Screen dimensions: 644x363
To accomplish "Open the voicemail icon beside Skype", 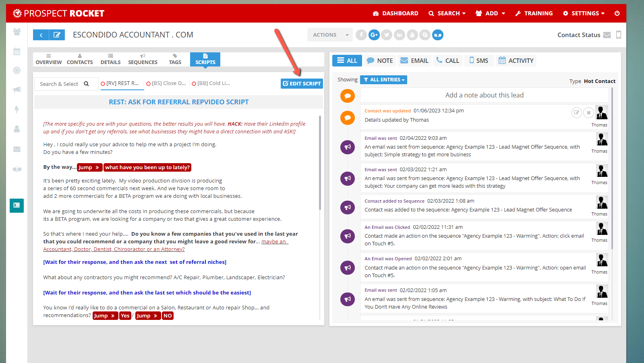I will click(437, 35).
